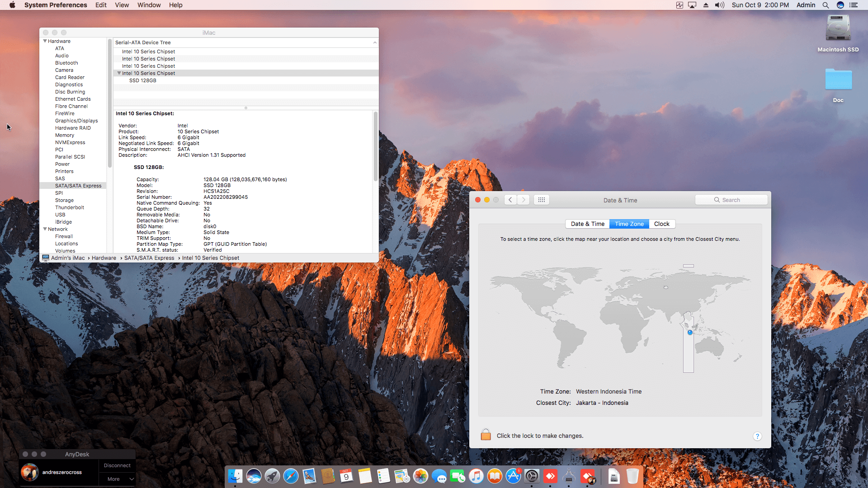This screenshot has height=488, width=868.
Task: Open Photos app in the Dock
Action: (x=420, y=476)
